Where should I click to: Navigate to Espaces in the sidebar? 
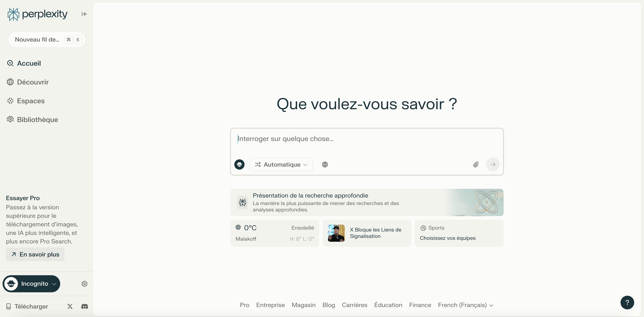(31, 101)
